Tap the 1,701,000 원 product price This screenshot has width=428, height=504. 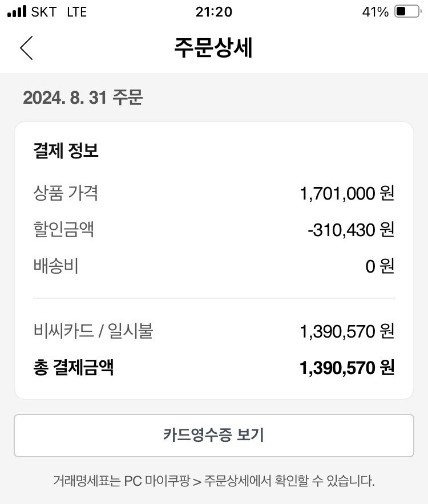coord(347,193)
